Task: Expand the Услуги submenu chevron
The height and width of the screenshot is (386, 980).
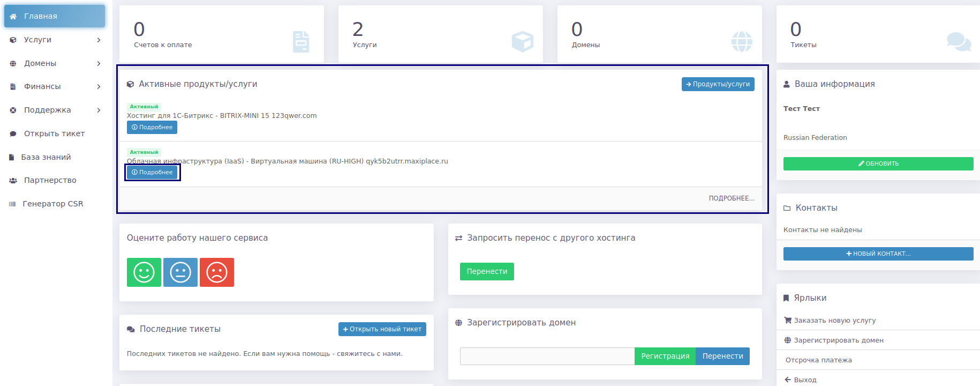Action: pos(99,40)
